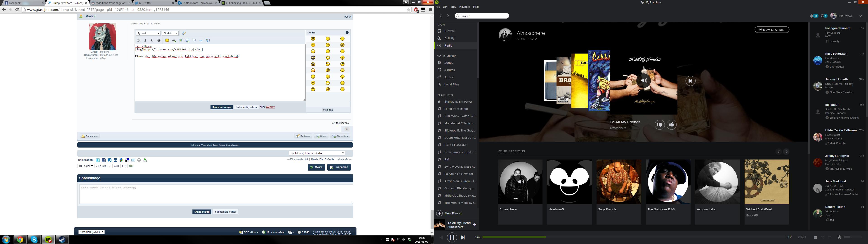Insert a code block in the editor
The height and width of the screenshot is (244, 868).
tap(201, 40)
